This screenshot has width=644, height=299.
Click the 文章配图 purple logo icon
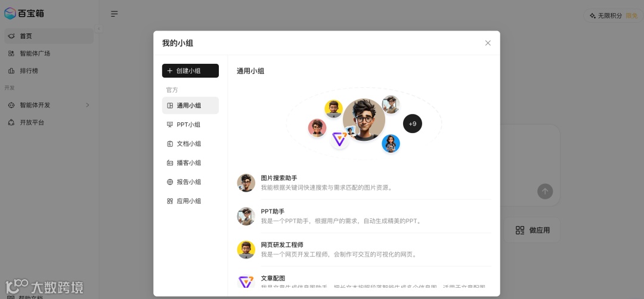click(x=246, y=282)
